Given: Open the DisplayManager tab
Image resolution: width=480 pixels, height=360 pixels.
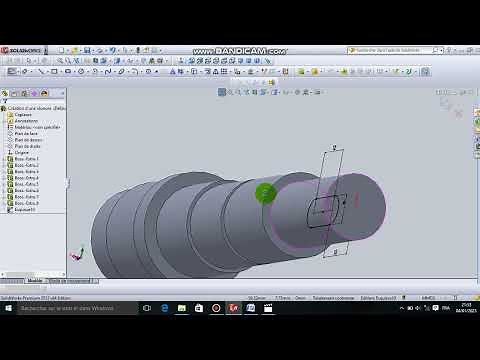Looking at the screenshot, I should pyautogui.click(x=44, y=93).
